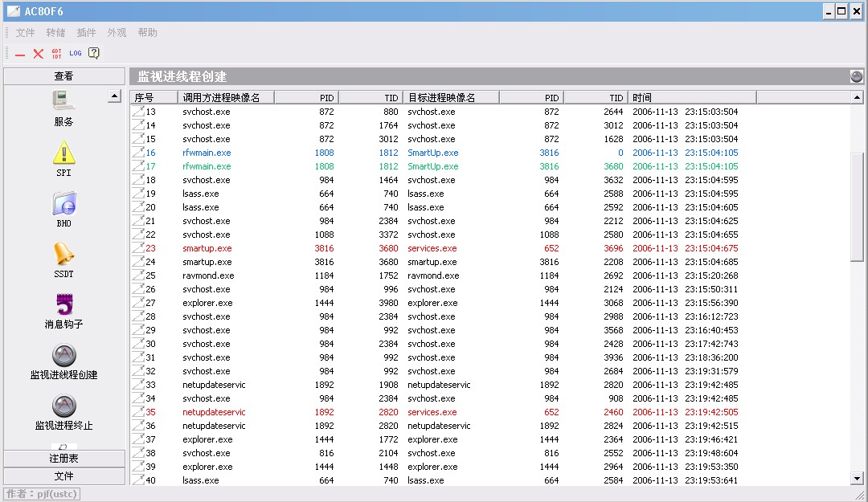The width and height of the screenshot is (868, 502).
Task: Select row 38 svchost.exe caller cell
Action: point(206,453)
